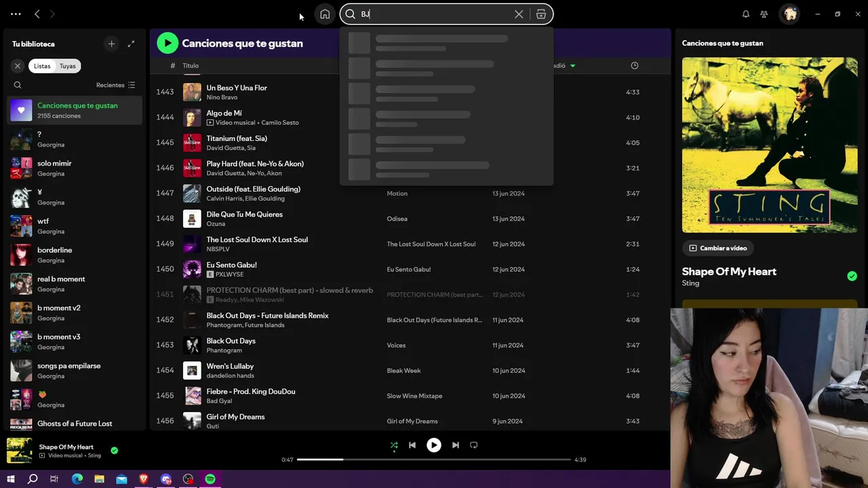The height and width of the screenshot is (488, 868).
Task: Open the 'b moment v3' playlist
Action: 75,342
